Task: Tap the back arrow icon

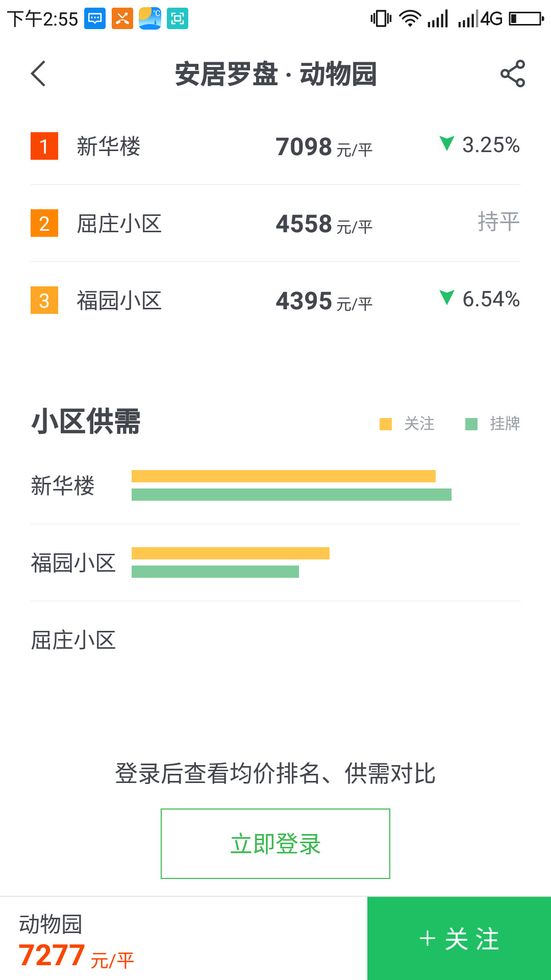Action: pyautogui.click(x=39, y=73)
